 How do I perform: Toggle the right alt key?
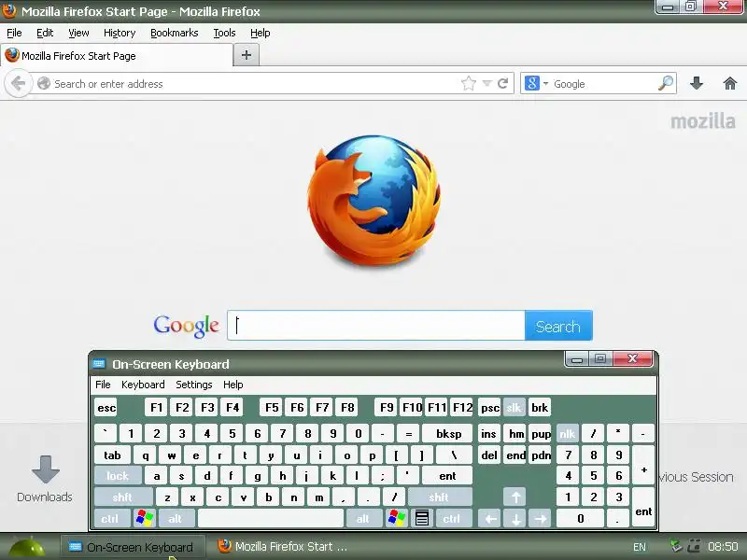(363, 518)
